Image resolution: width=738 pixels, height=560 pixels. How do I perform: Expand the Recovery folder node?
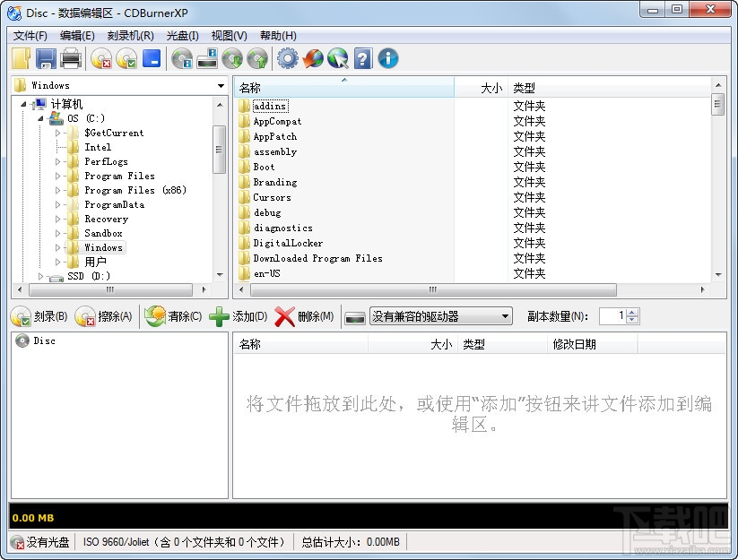click(x=57, y=220)
